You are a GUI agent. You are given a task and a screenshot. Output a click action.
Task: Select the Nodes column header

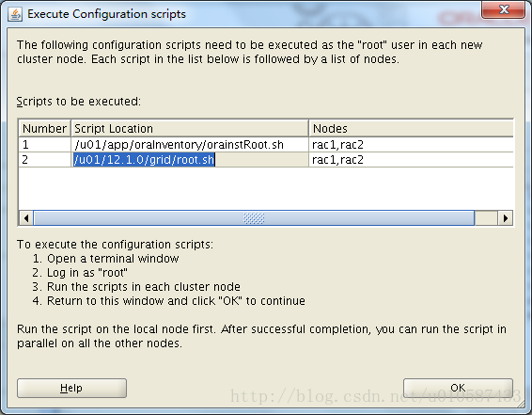(x=411, y=128)
